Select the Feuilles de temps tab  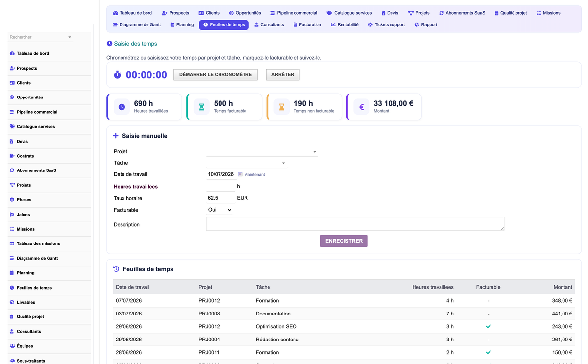(224, 24)
